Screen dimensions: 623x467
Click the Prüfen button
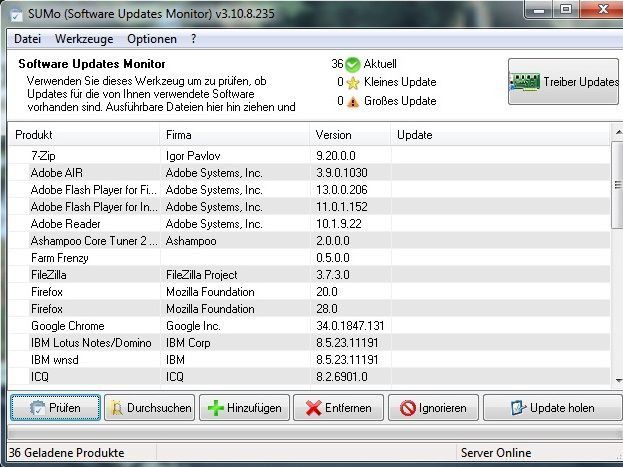tap(55, 407)
